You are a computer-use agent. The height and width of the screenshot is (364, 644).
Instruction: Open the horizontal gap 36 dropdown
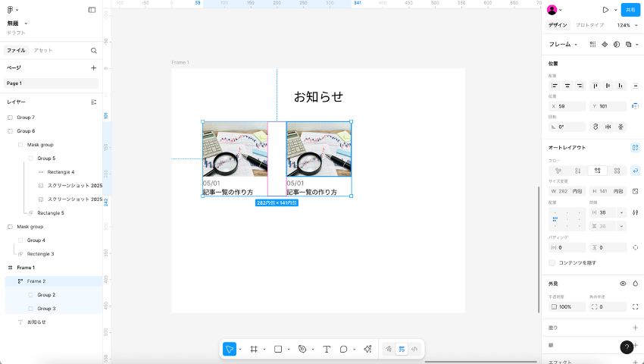click(x=621, y=212)
